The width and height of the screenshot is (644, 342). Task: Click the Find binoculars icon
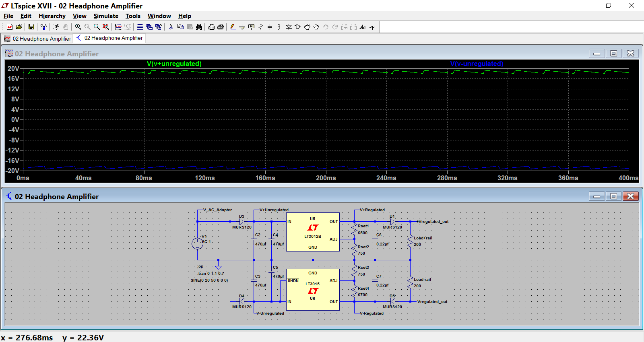pos(199,27)
